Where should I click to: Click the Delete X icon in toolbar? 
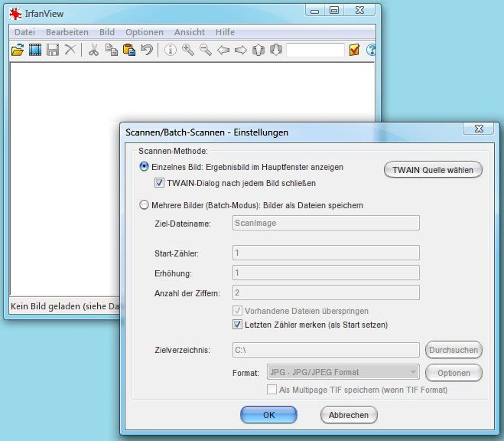click(x=70, y=50)
